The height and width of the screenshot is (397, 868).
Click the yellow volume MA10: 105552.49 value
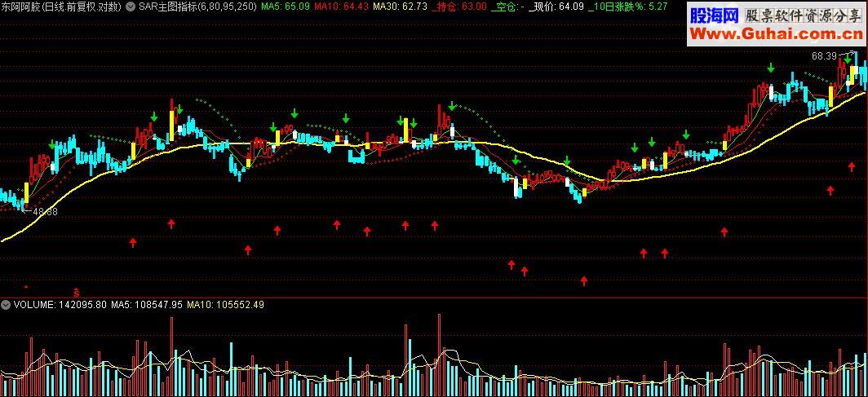pyautogui.click(x=226, y=305)
